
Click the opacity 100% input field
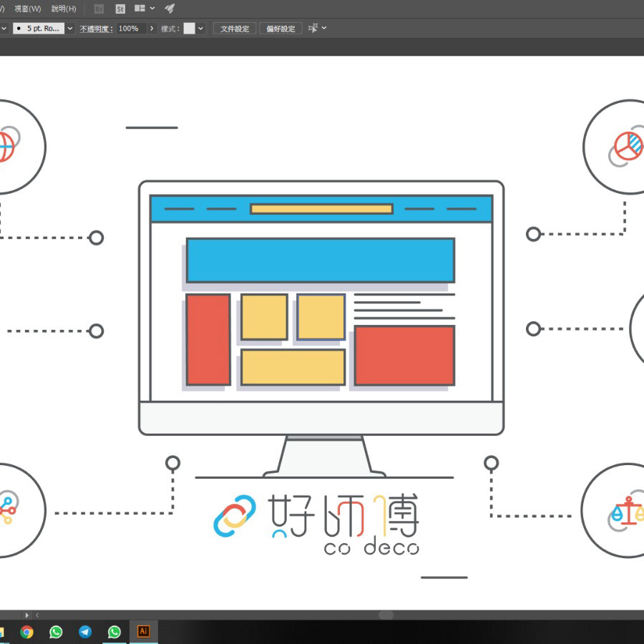[x=131, y=29]
